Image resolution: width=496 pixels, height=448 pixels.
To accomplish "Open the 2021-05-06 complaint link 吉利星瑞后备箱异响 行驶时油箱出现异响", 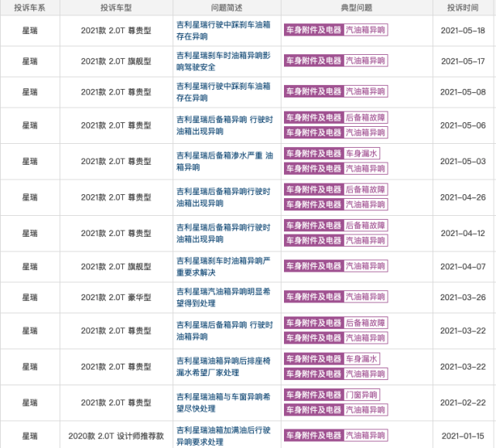I will (x=224, y=125).
